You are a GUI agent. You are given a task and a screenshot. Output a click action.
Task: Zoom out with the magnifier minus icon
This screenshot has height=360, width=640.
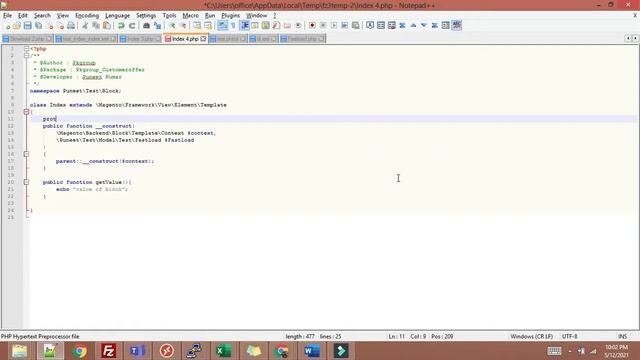[x=183, y=26]
